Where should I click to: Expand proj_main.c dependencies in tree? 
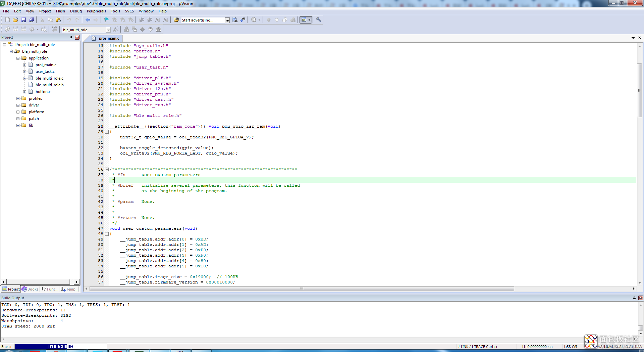coord(24,65)
